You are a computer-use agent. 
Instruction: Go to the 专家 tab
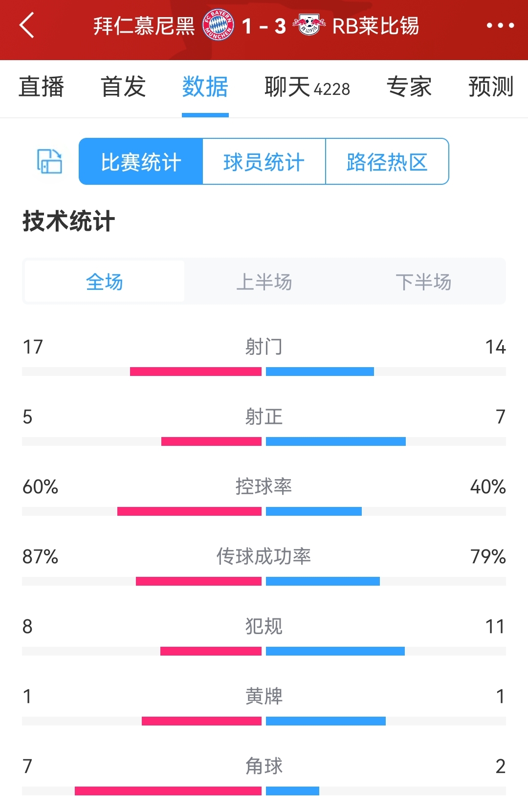click(409, 87)
